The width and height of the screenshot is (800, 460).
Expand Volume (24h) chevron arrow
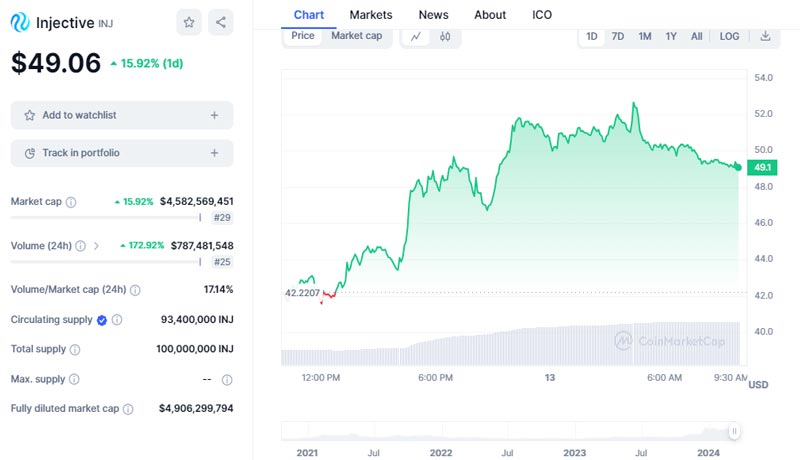tap(96, 246)
